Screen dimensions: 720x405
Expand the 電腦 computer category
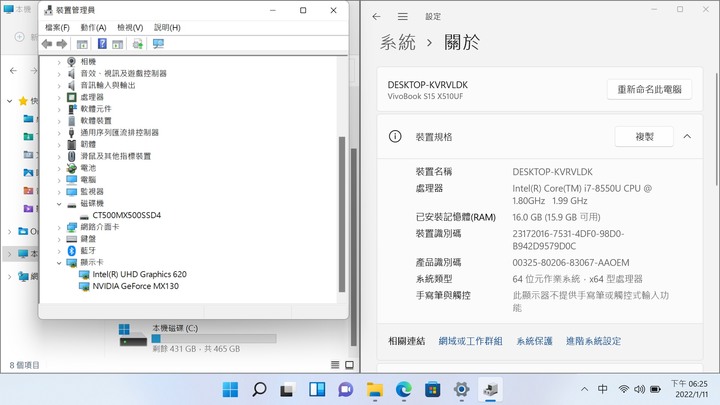point(59,180)
